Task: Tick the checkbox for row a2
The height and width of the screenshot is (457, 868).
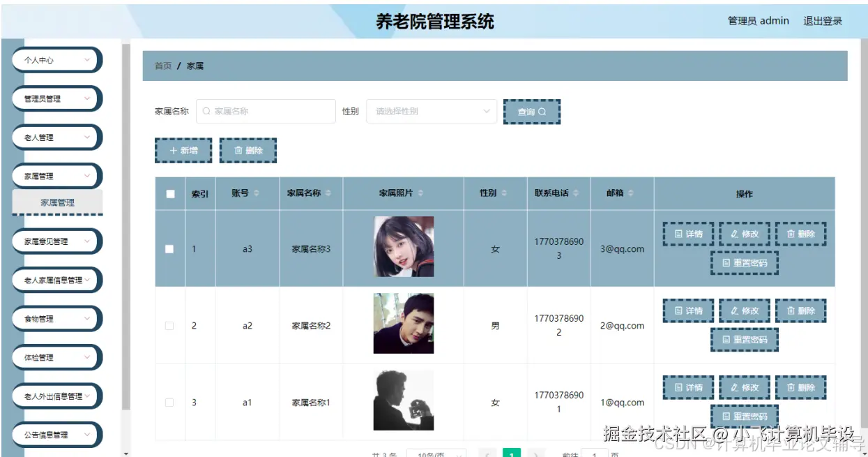Action: [169, 326]
